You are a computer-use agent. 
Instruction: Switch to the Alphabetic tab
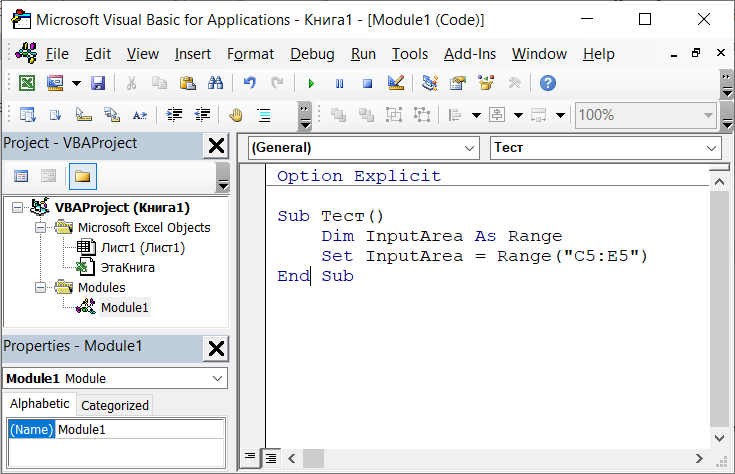(40, 404)
